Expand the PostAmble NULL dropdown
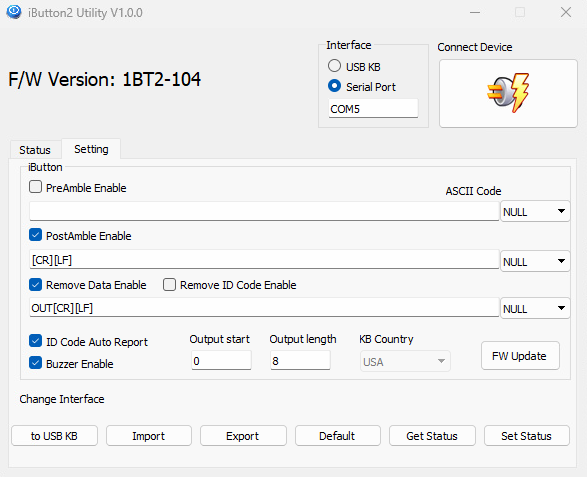Image resolution: width=587 pixels, height=477 pixels. click(535, 261)
